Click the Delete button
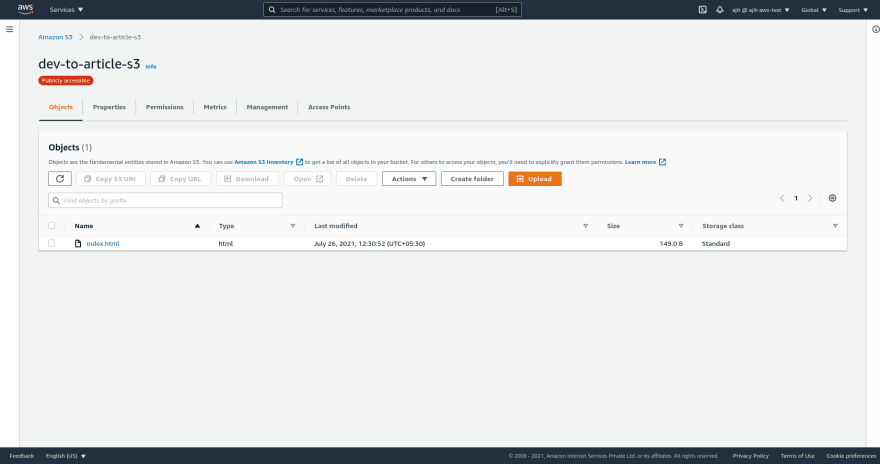 356,179
